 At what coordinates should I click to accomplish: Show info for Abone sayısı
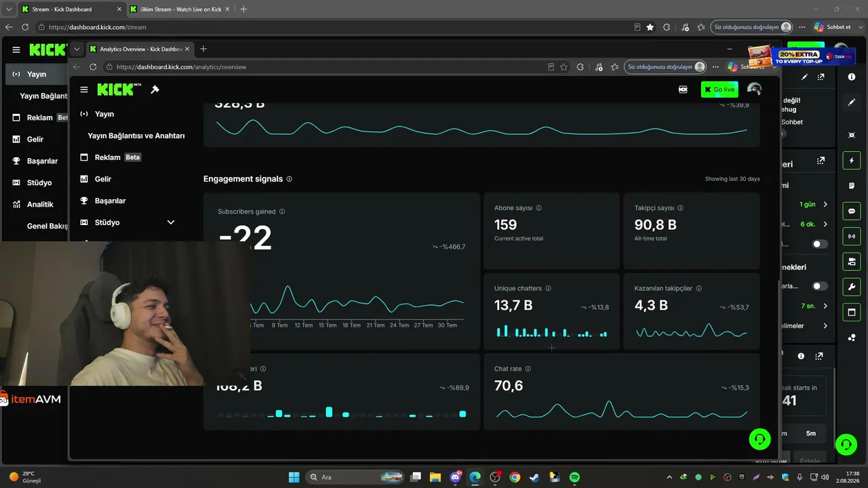(x=539, y=208)
